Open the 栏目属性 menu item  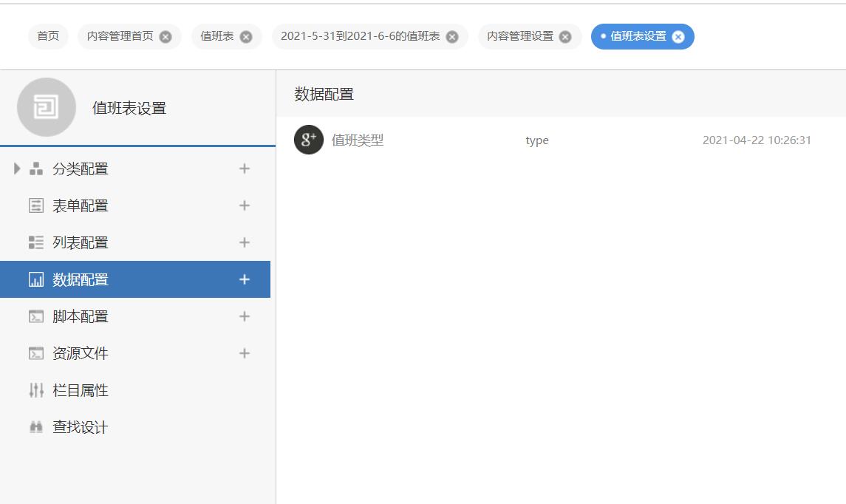[x=80, y=391]
